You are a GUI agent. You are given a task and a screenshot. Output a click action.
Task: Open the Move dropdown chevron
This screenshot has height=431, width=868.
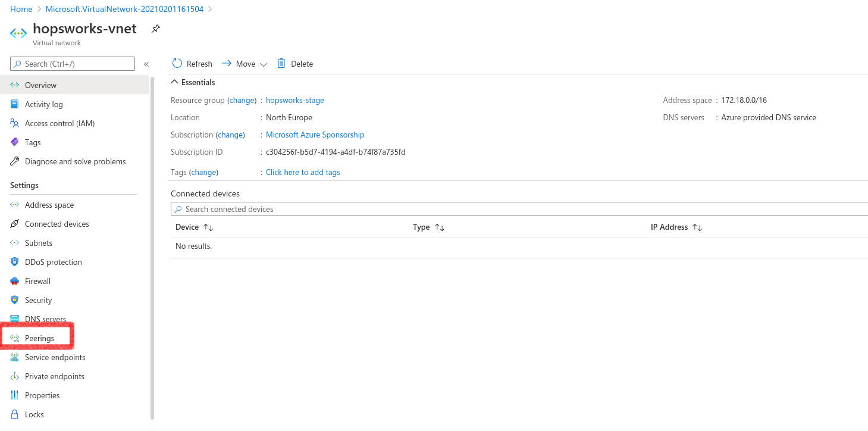264,64
